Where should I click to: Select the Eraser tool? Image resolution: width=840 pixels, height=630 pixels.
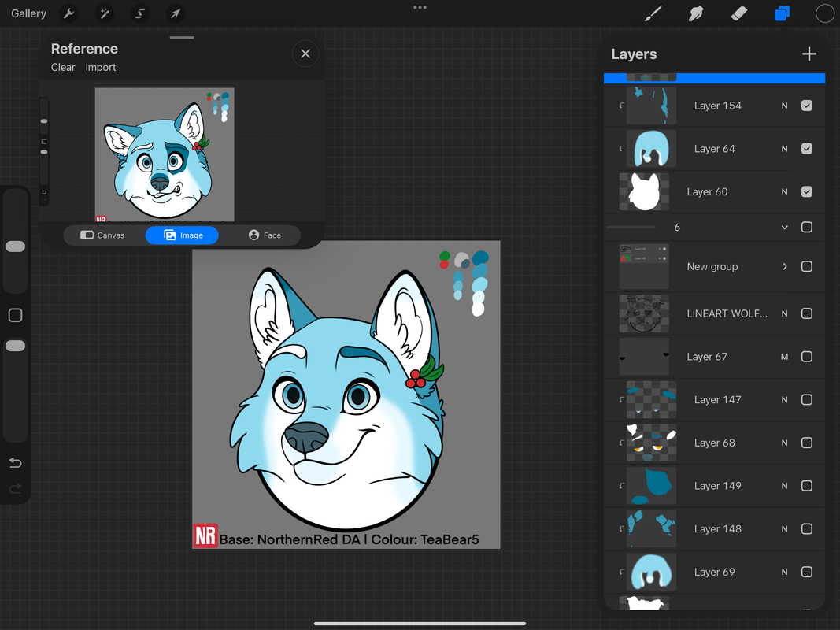click(738, 13)
